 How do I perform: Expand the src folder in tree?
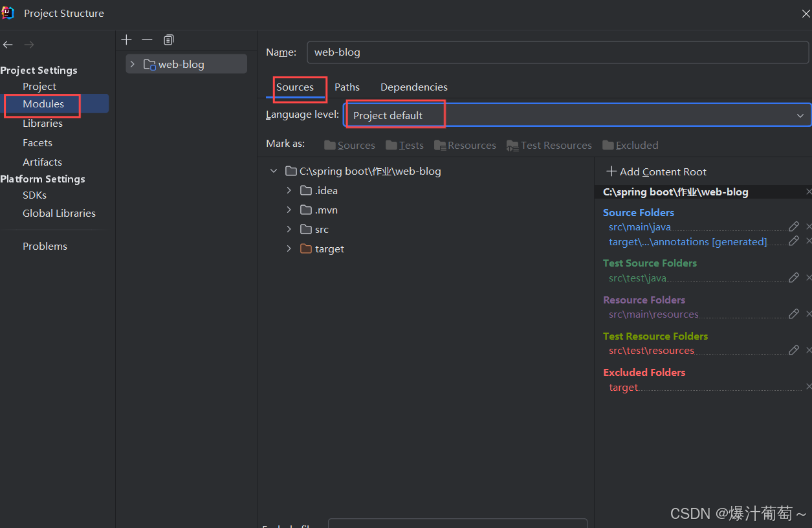289,230
